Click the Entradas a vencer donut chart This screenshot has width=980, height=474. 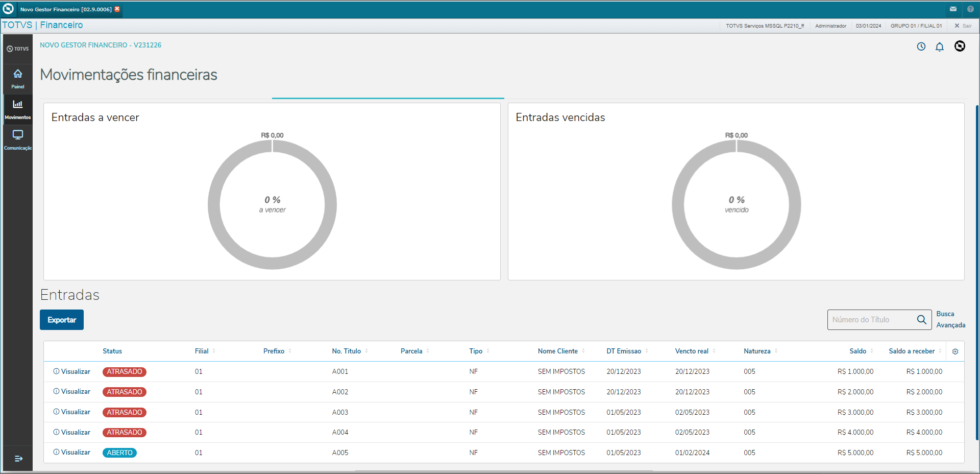[x=272, y=205]
